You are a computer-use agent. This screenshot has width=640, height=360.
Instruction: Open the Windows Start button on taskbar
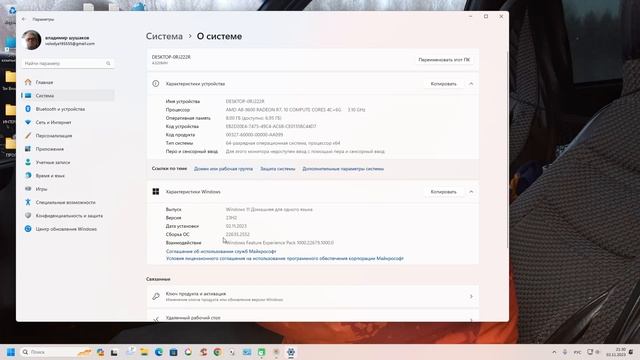pos(11,352)
